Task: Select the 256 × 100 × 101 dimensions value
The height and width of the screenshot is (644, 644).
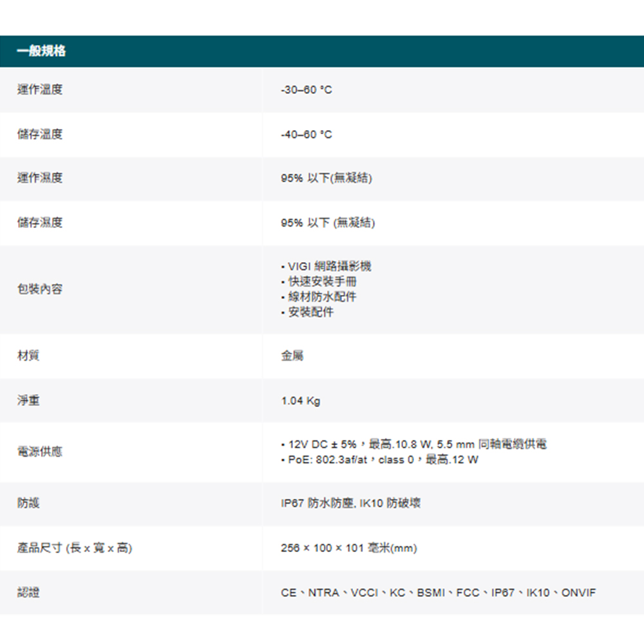Action: 349,548
